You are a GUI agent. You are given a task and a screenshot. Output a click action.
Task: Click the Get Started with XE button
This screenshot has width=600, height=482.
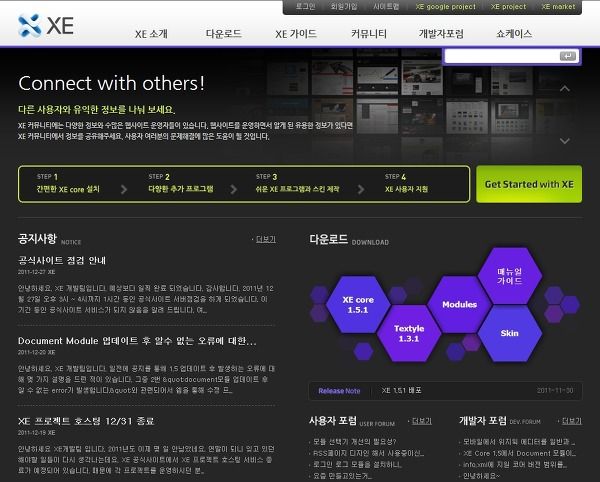tap(529, 184)
